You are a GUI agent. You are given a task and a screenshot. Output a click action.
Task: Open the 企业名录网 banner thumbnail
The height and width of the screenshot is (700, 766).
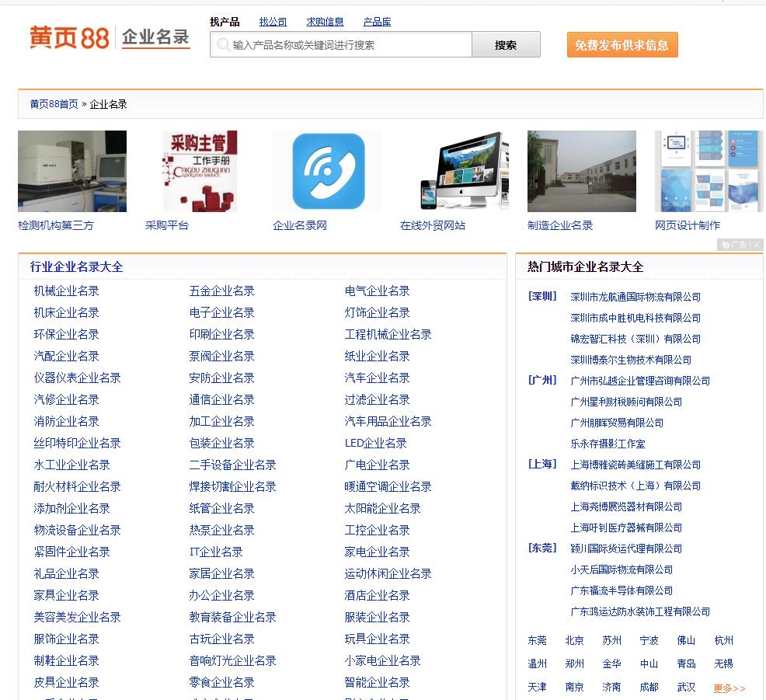[326, 171]
